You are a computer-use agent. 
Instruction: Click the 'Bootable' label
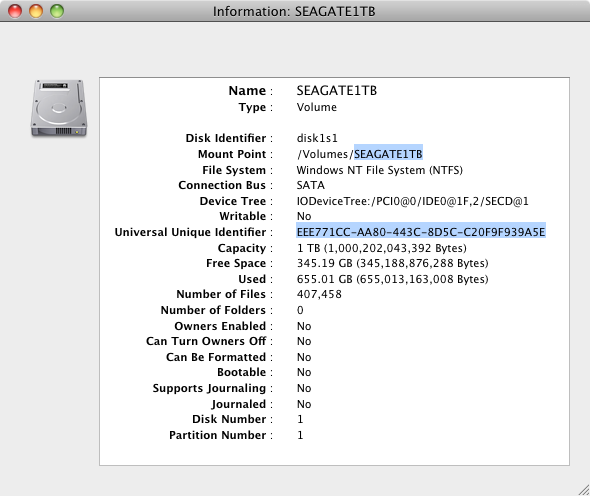242,372
